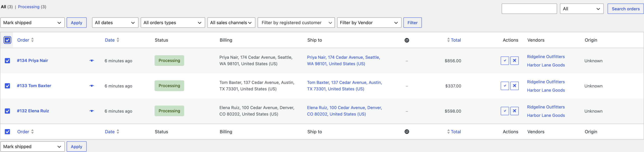644x152 pixels.
Task: Open Harbor Lane Goods vendor for order #134
Action: tap(546, 65)
